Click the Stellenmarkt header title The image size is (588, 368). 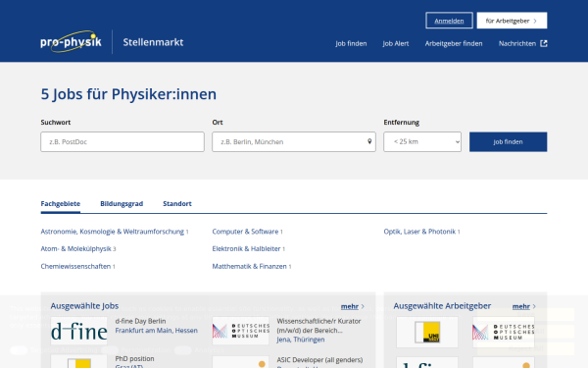153,42
